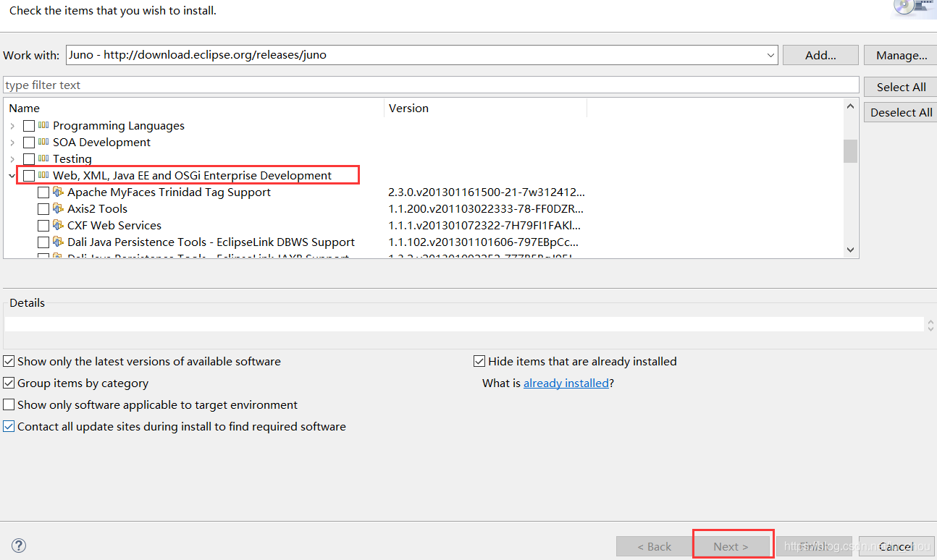Click the Add... button

pyautogui.click(x=821, y=55)
